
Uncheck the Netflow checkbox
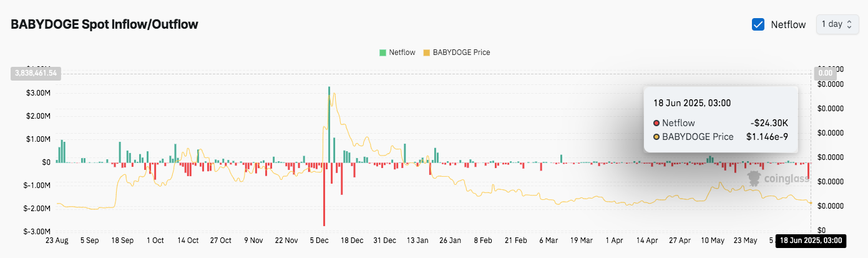(x=758, y=24)
